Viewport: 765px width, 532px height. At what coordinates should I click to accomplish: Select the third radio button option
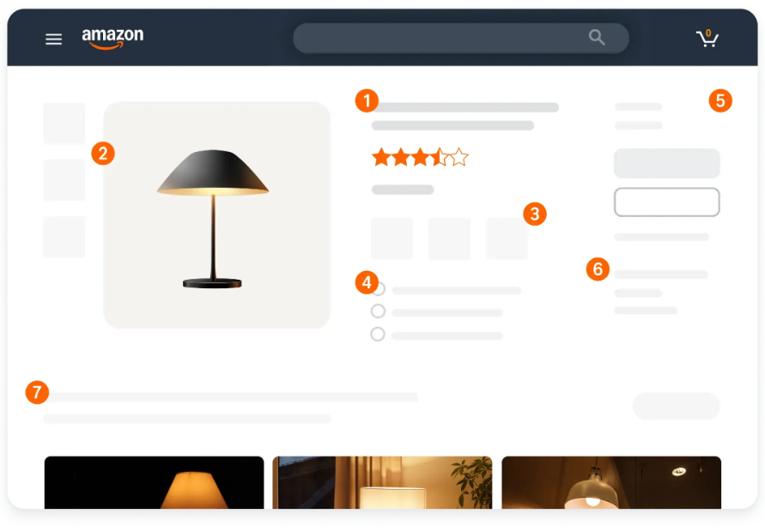tap(378, 334)
